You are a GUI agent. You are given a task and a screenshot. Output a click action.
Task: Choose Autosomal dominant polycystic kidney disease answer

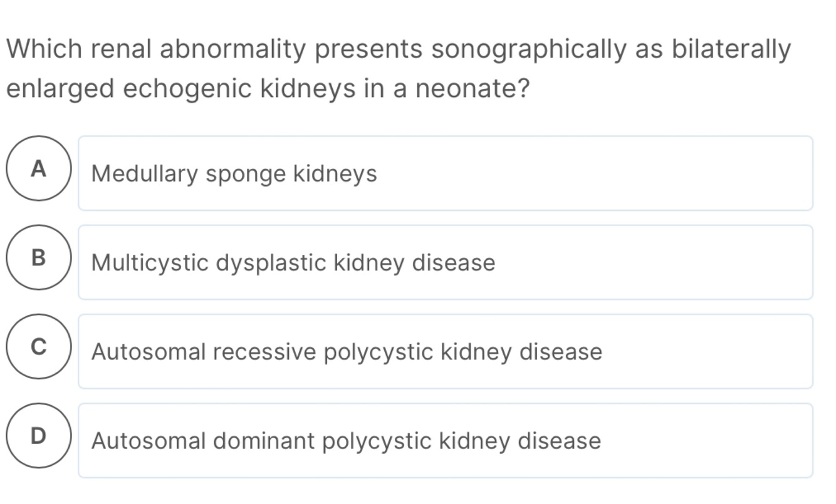click(x=445, y=441)
